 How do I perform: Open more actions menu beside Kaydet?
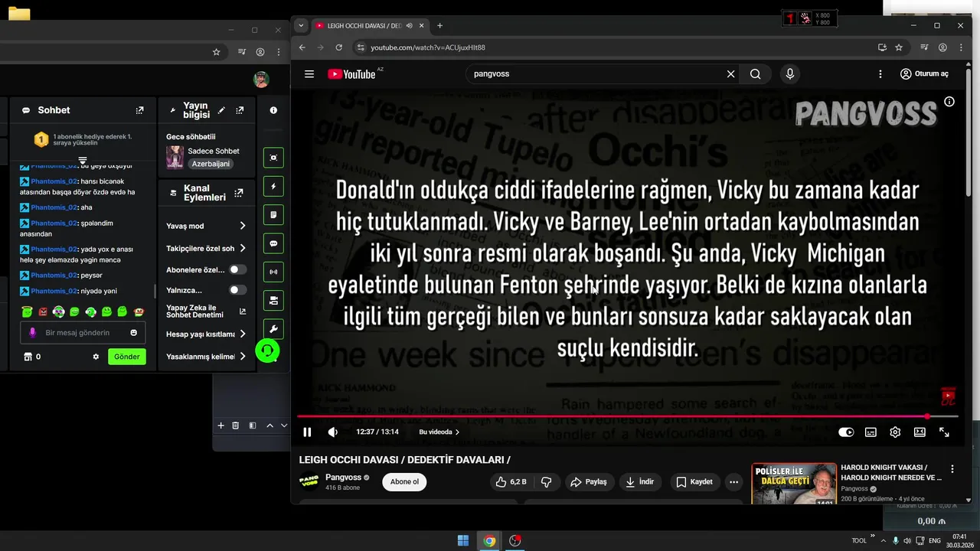coord(733,482)
